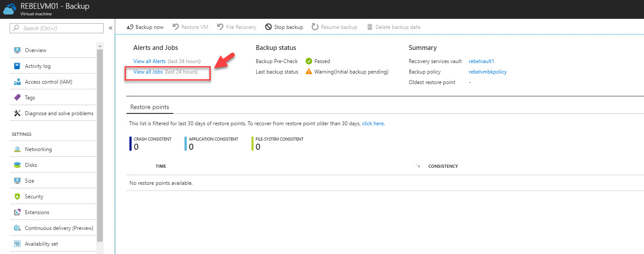Click the sidebar vertical scrollbar
Viewport: 644px width, 254px height.
coord(100,145)
